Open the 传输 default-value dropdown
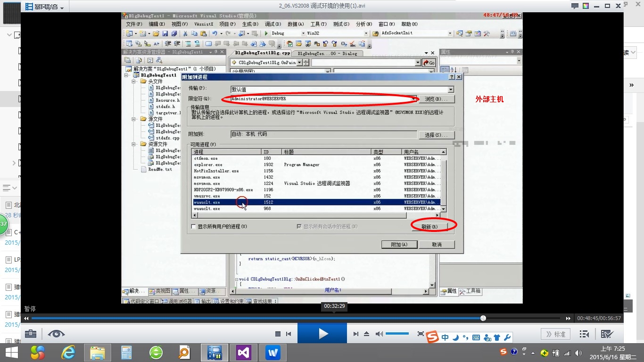Viewport: 644px width, 362px height. pyautogui.click(x=451, y=90)
